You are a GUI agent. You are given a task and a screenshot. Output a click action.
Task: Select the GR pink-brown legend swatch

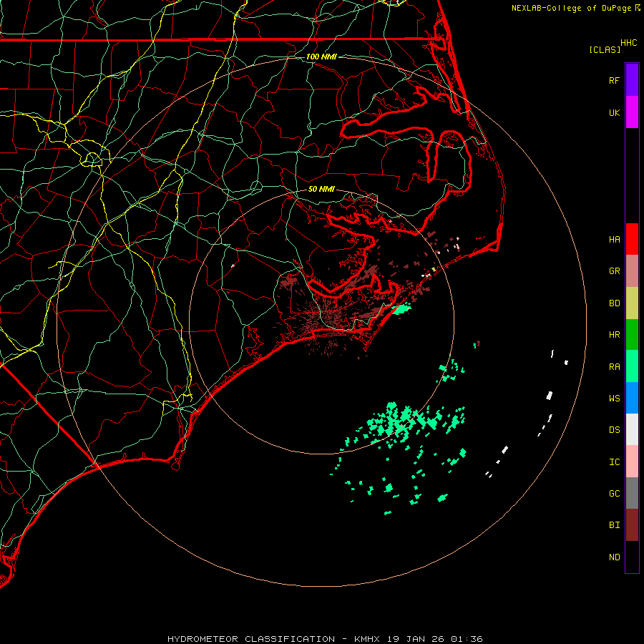(632, 271)
